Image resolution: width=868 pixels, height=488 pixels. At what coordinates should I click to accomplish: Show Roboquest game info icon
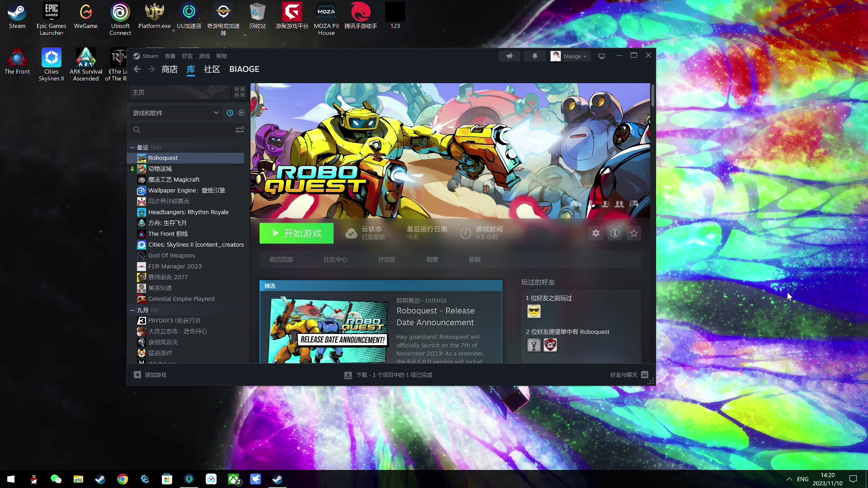[x=615, y=233]
